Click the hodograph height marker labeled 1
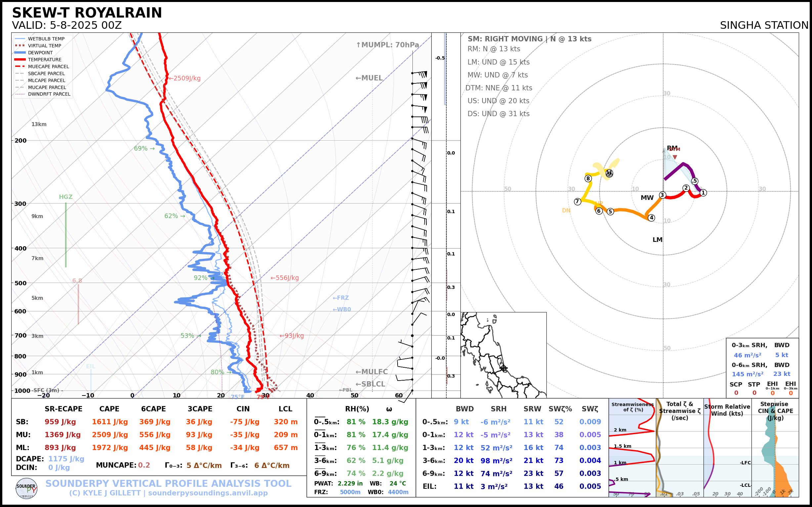812x507 pixels. click(x=703, y=193)
